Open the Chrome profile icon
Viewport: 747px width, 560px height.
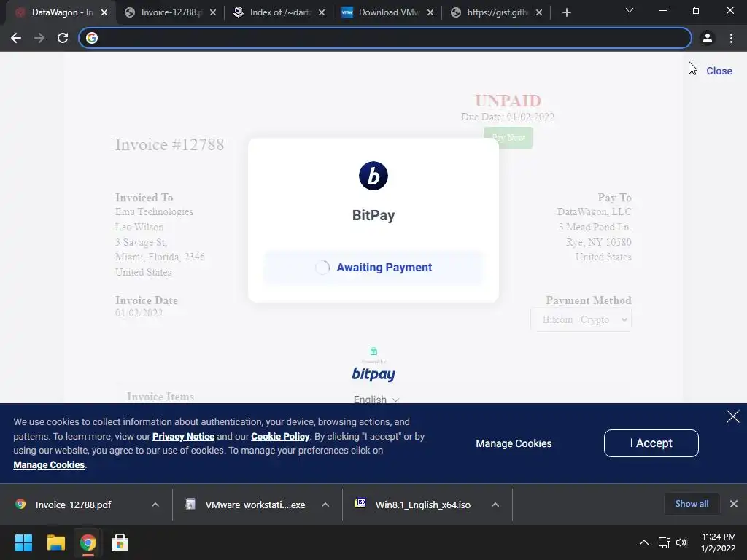pyautogui.click(x=708, y=38)
